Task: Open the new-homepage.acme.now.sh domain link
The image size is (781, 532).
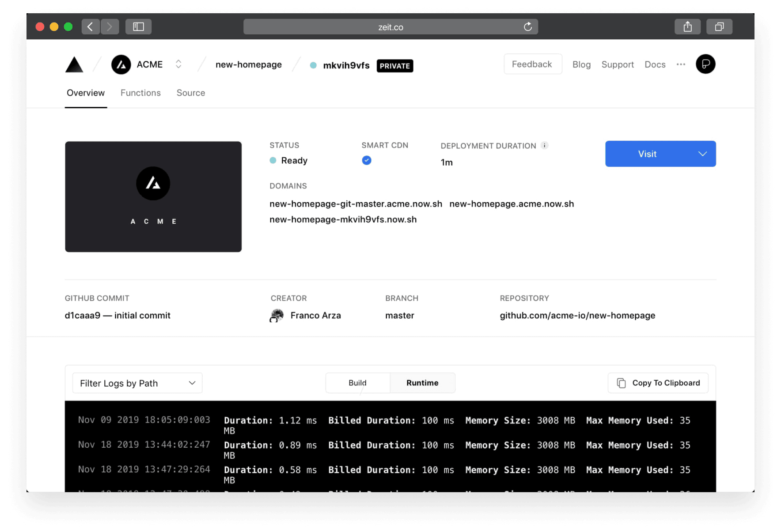Action: (511, 204)
